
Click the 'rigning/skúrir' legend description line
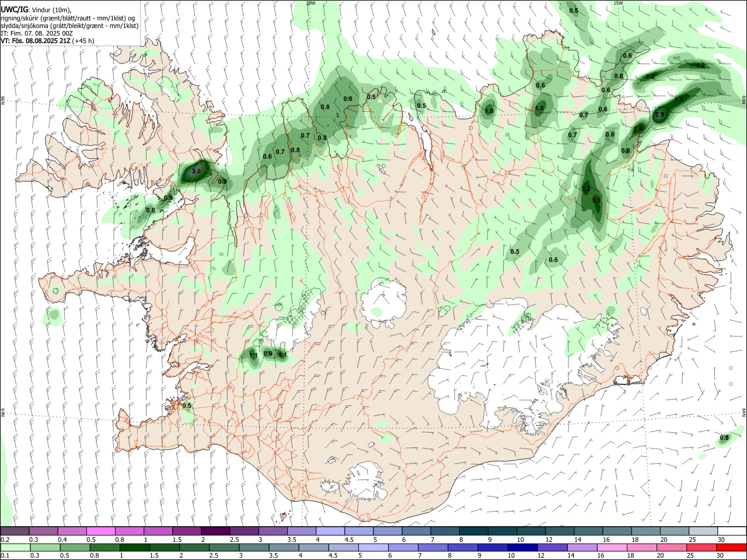[69, 18]
